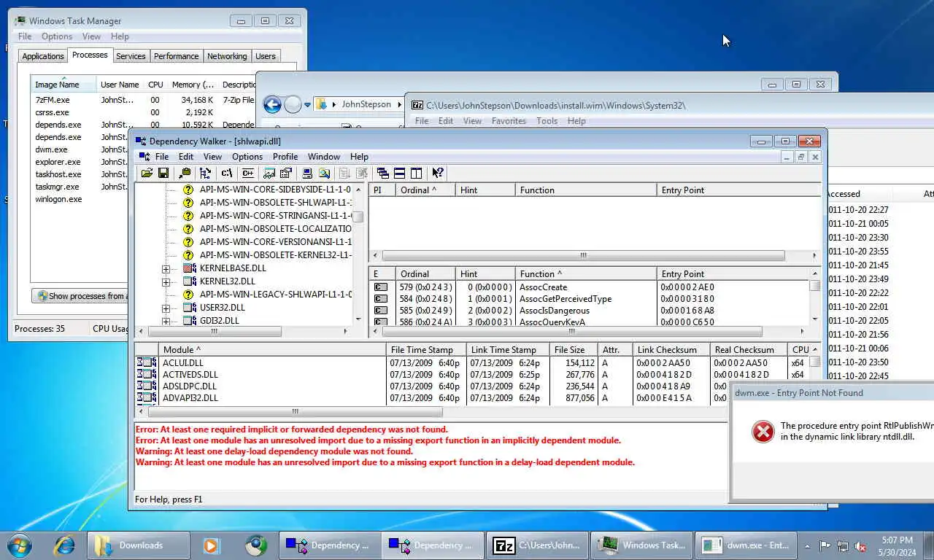Image resolution: width=934 pixels, height=560 pixels.
Task: Sort Task Manager processes by Image Name
Action: tap(63, 85)
